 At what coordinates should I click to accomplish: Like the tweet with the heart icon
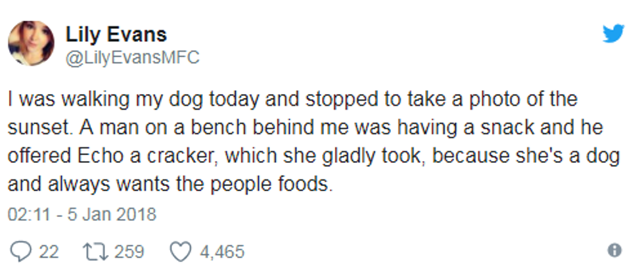coord(181,252)
